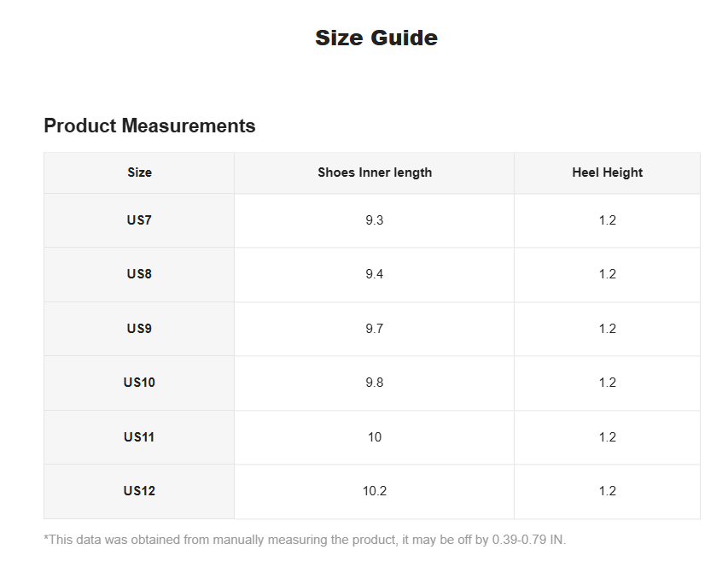Click the 9.8 inner length value
728x579 pixels.
(374, 383)
